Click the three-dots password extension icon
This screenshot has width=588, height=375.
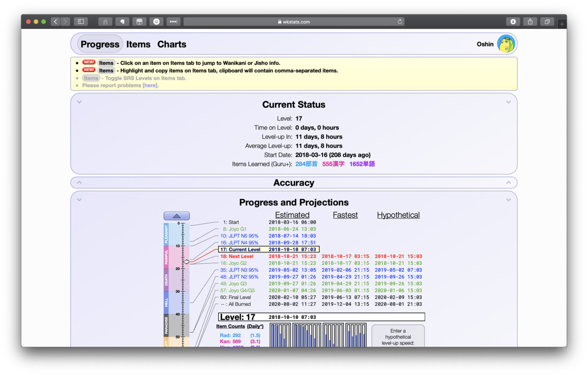(173, 22)
